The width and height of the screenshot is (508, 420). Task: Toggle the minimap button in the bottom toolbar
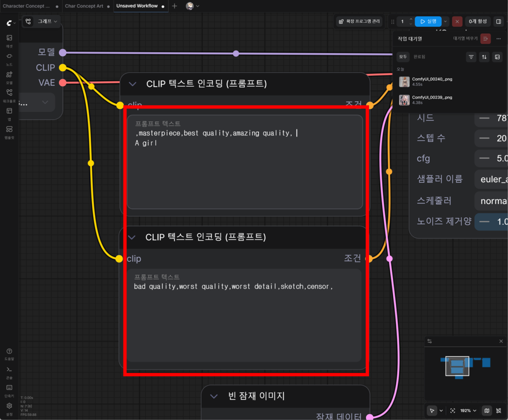click(x=487, y=411)
